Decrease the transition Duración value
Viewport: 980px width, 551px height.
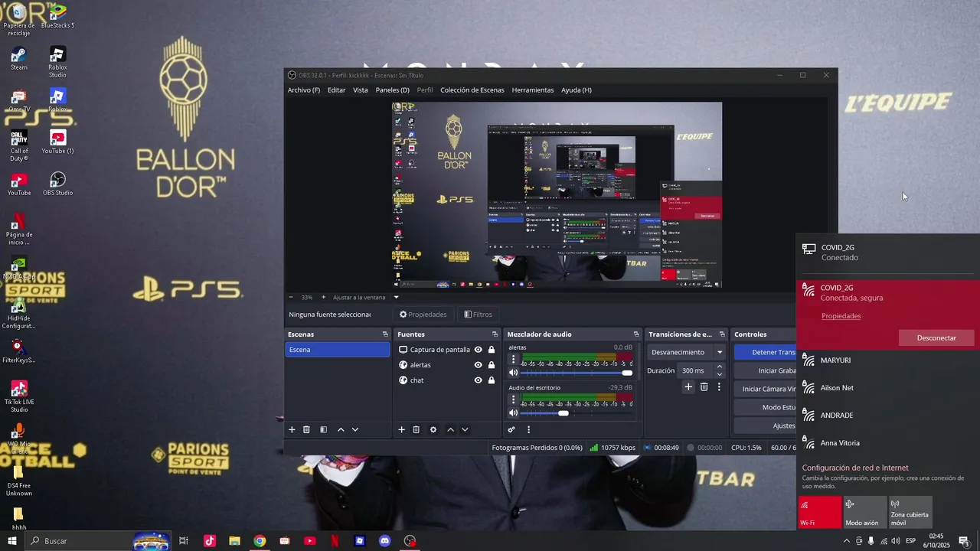click(x=719, y=374)
